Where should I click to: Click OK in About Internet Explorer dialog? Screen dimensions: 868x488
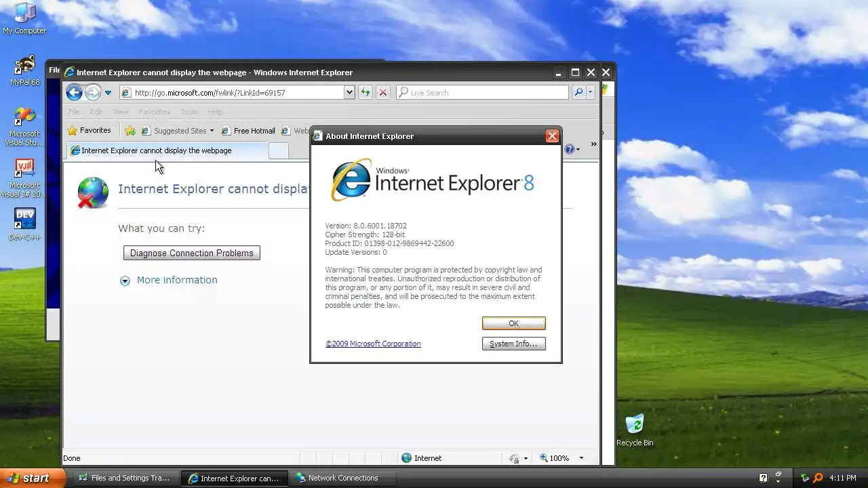[x=513, y=323]
